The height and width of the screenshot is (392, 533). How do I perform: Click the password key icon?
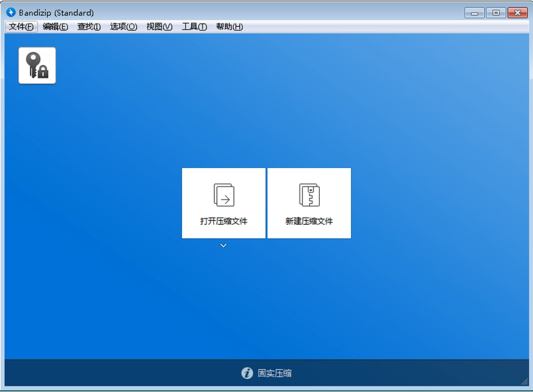coord(37,65)
